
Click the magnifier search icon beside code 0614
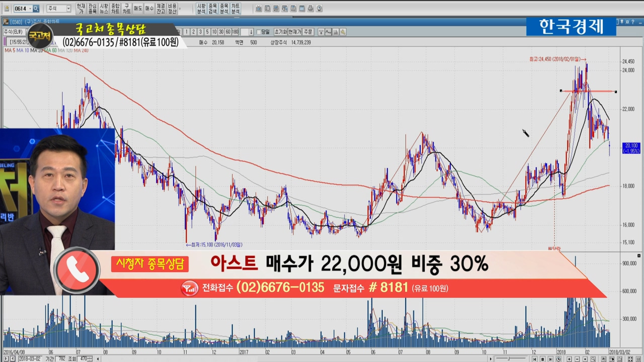[36, 9]
